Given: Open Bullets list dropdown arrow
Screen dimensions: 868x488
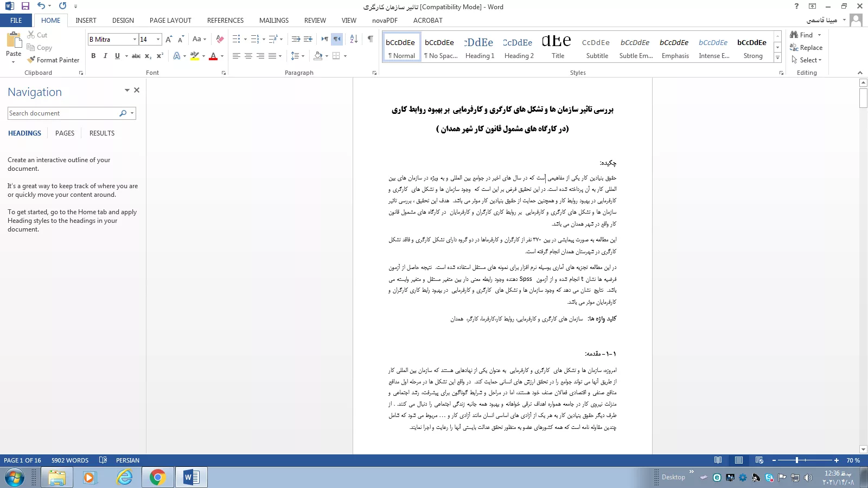Looking at the screenshot, I should 245,39.
